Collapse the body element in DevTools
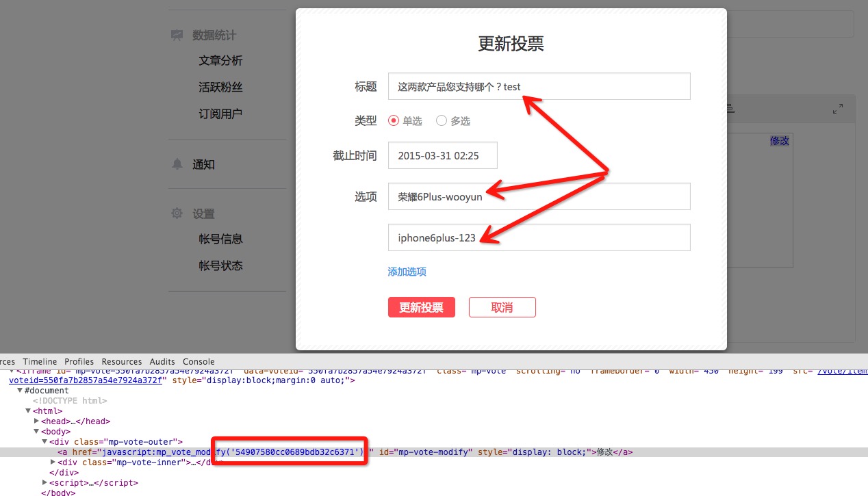The height and width of the screenshot is (496, 868). (36, 432)
